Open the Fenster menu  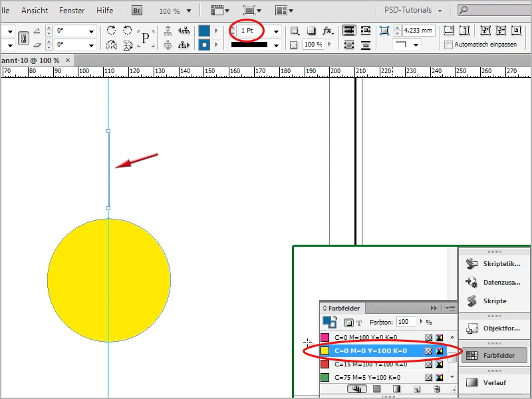click(x=72, y=11)
